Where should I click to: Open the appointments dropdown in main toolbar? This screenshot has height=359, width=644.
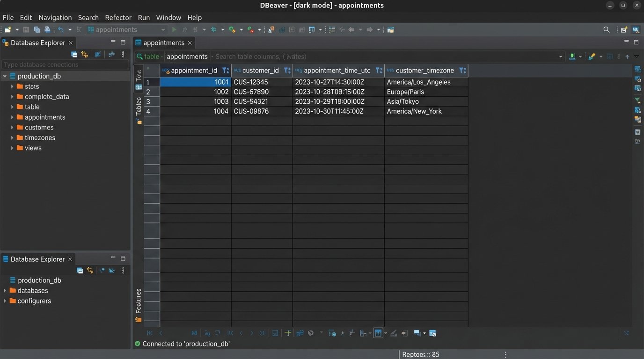pos(163,29)
